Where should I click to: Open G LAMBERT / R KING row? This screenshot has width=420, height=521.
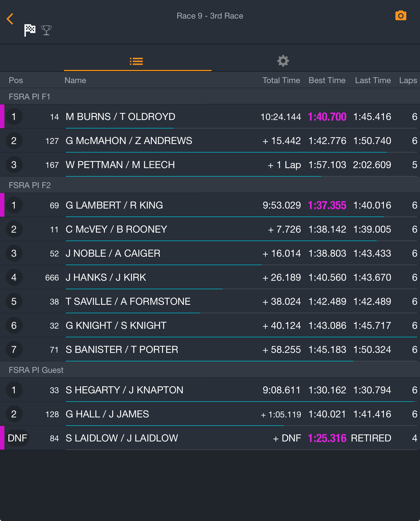click(x=210, y=205)
